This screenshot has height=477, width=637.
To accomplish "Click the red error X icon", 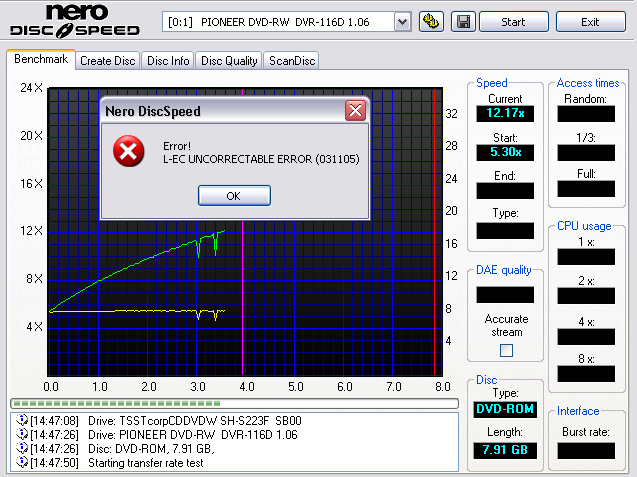I will coord(127,152).
